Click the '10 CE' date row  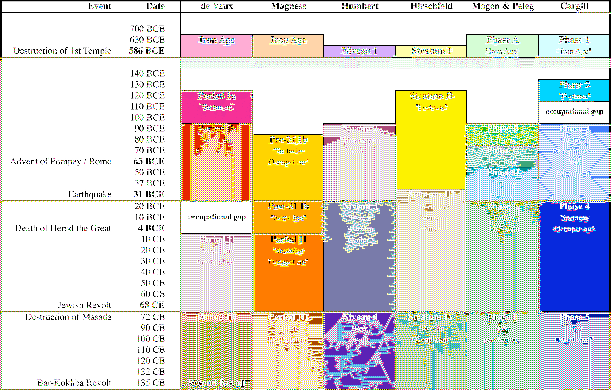(153, 239)
